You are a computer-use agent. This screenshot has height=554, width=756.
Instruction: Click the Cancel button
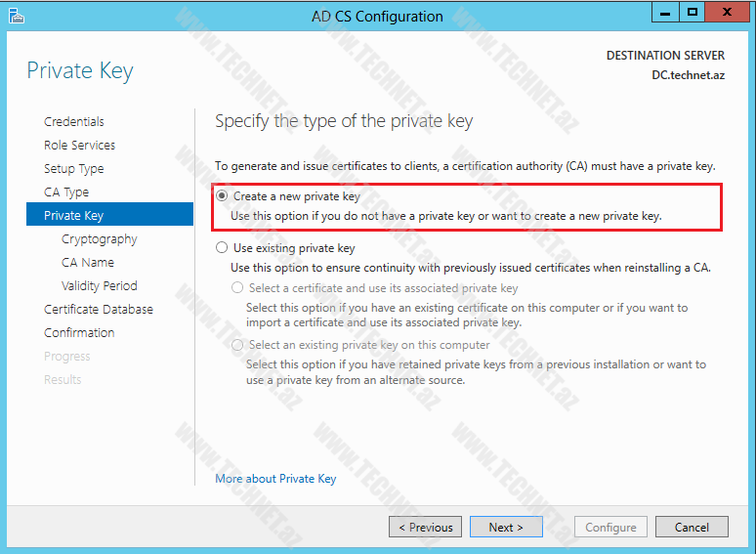(692, 528)
